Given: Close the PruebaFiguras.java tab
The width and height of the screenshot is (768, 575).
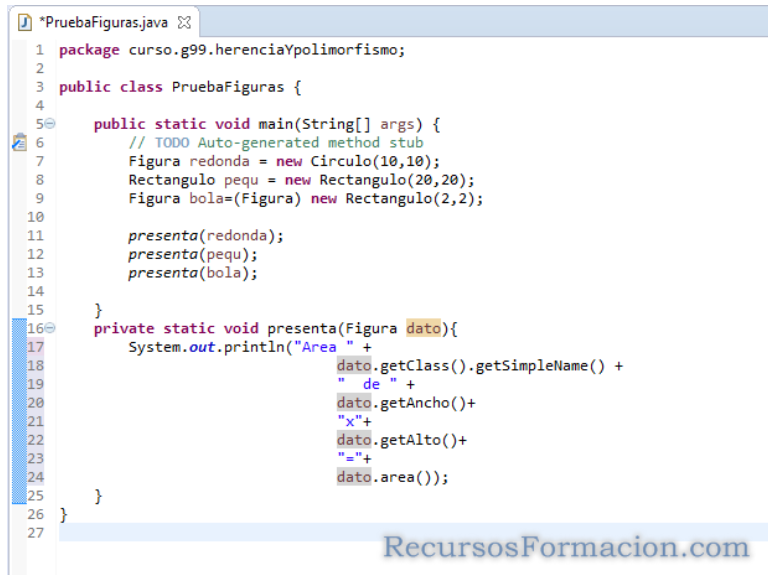Looking at the screenshot, I should (x=184, y=23).
